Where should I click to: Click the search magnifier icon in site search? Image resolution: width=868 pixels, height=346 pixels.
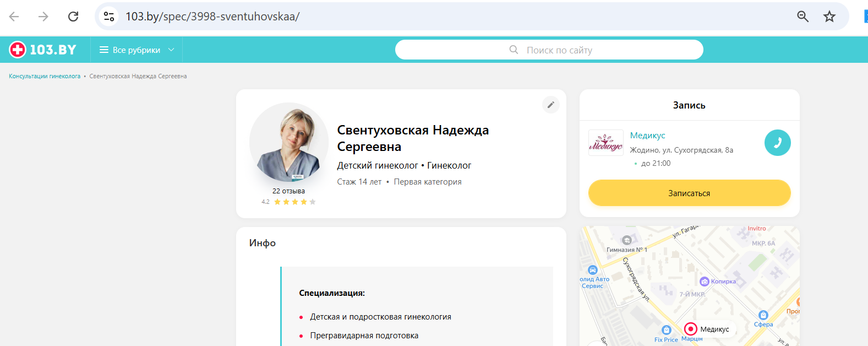click(x=514, y=50)
